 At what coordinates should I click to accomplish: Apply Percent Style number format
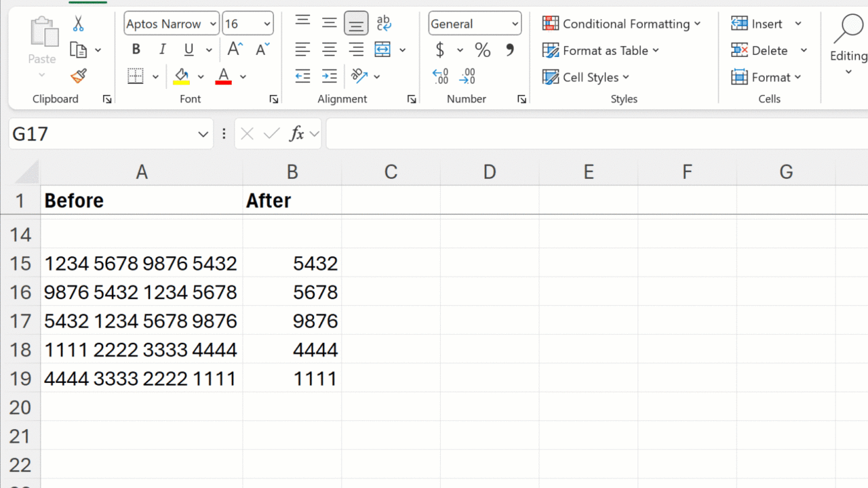482,50
